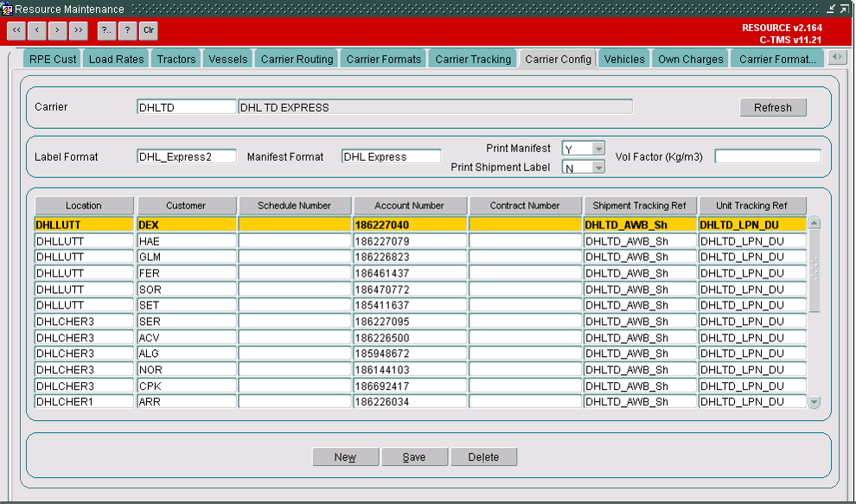Open the RPE Cust tab
Image resolution: width=856 pixels, height=504 pixels.
tap(53, 59)
